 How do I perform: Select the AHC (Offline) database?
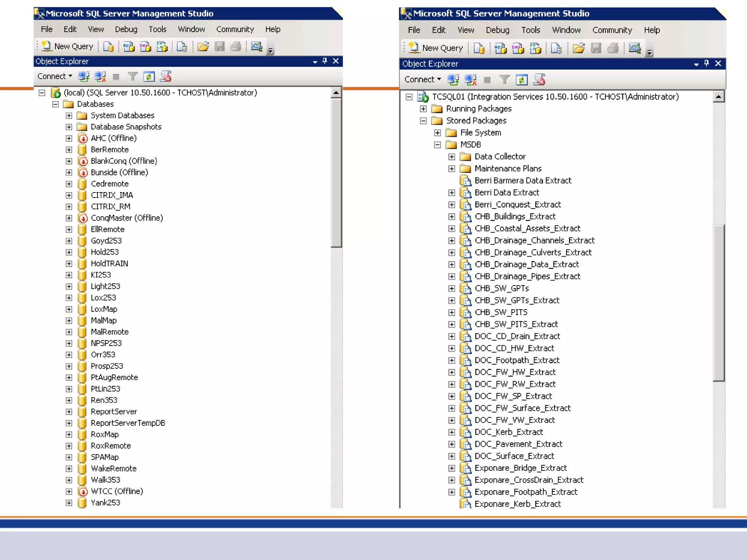[x=114, y=138]
